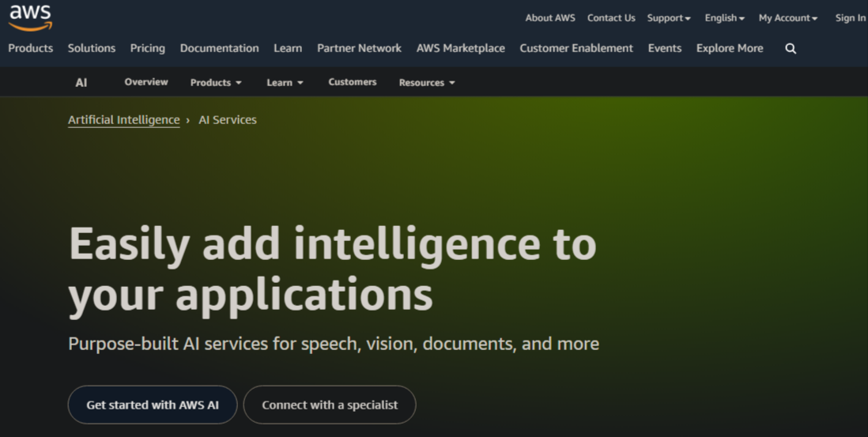Open Explore More menu
Image resolution: width=868 pixels, height=437 pixels.
[x=730, y=48]
